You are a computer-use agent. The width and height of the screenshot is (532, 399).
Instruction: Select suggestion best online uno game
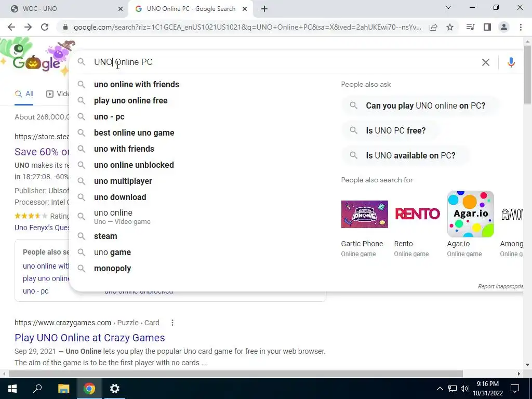134,132
